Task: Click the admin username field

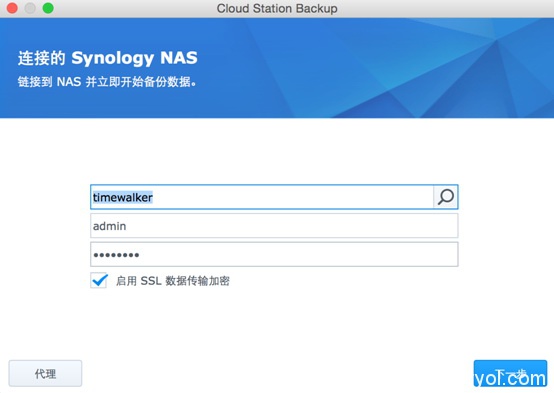Action: (274, 225)
